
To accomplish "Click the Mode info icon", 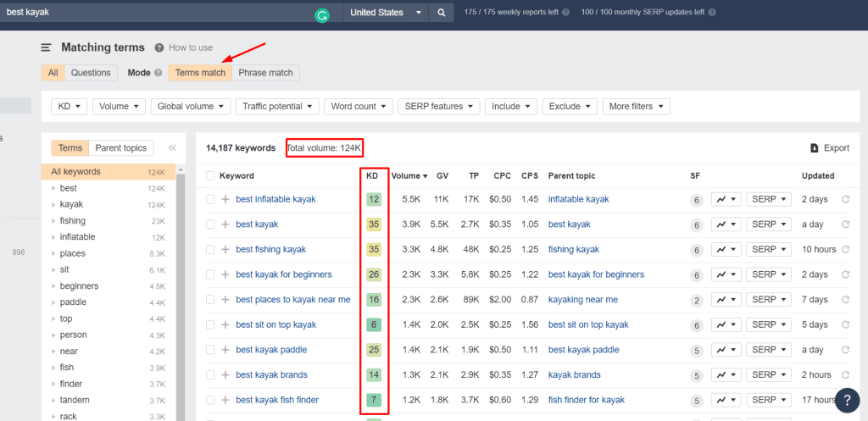I will click(x=159, y=73).
